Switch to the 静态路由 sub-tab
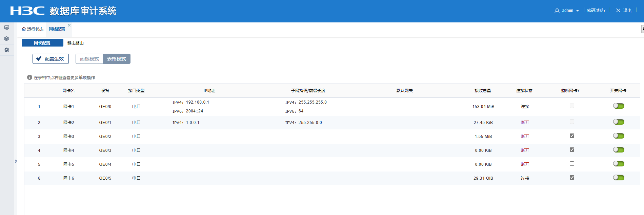This screenshot has width=644, height=215. pyautogui.click(x=75, y=43)
